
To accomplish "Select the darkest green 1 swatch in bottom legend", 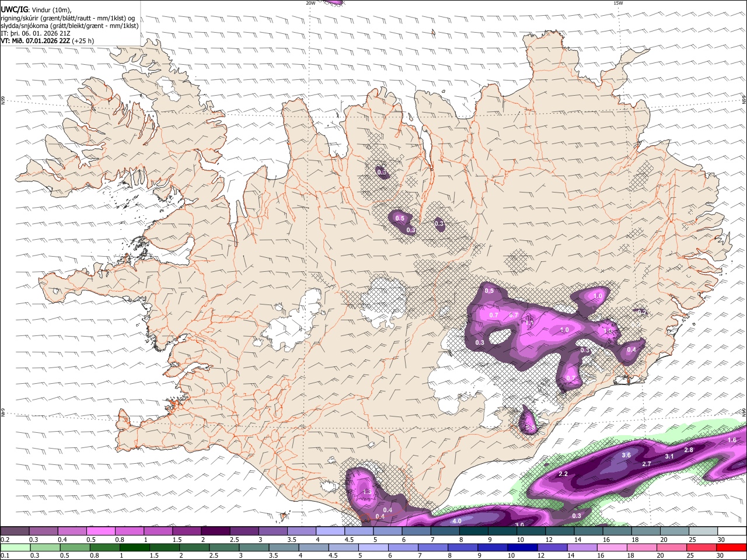I will pos(134,548).
